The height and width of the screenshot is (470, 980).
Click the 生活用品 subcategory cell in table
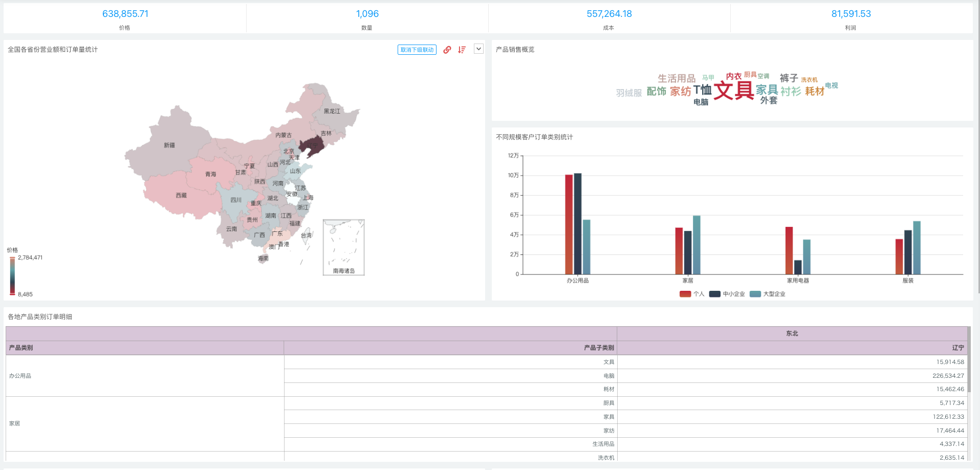451,444
